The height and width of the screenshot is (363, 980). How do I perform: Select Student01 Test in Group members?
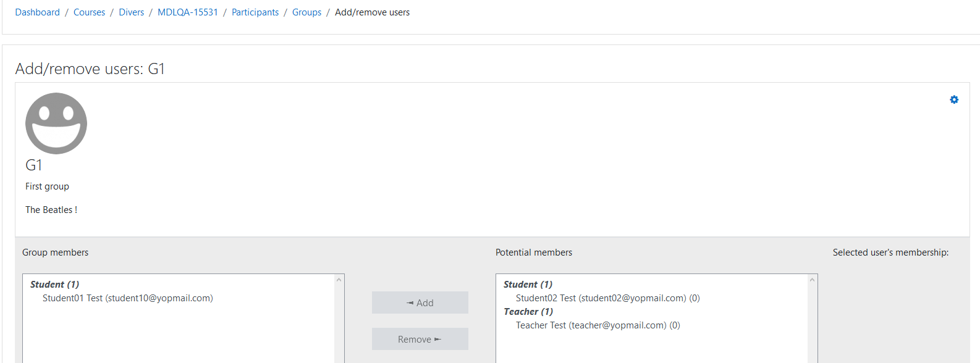(x=128, y=298)
